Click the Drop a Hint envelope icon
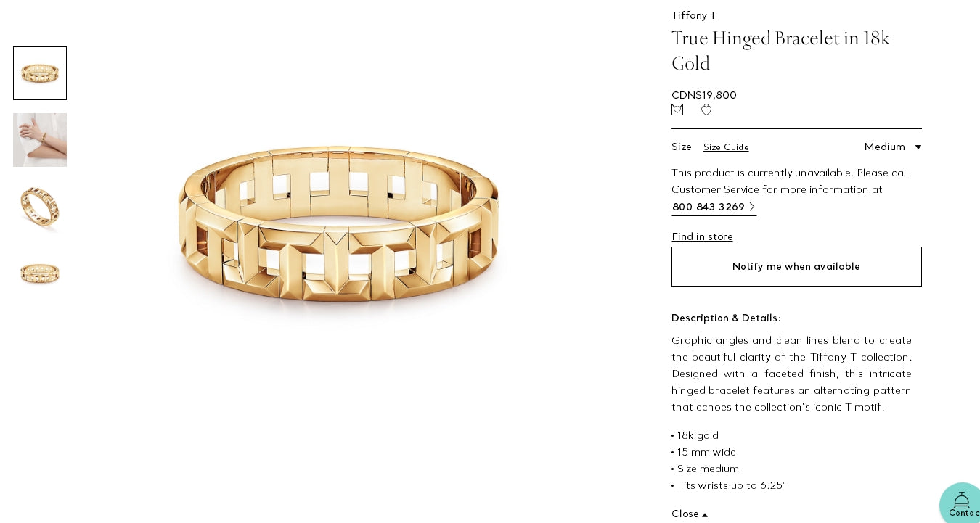 pyautogui.click(x=677, y=110)
